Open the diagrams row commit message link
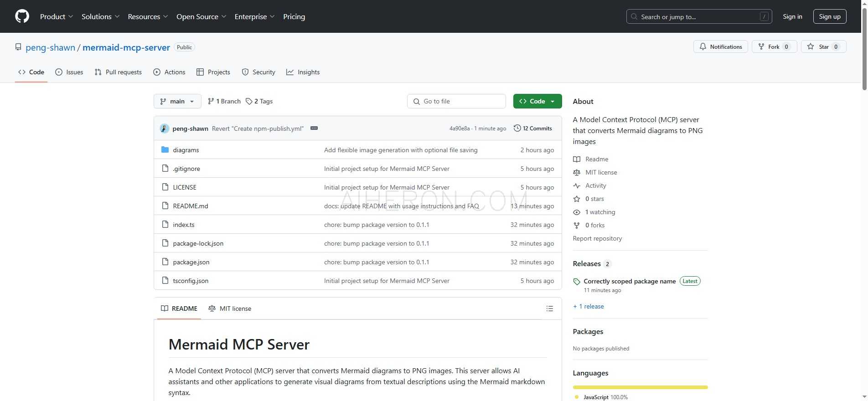 401,150
